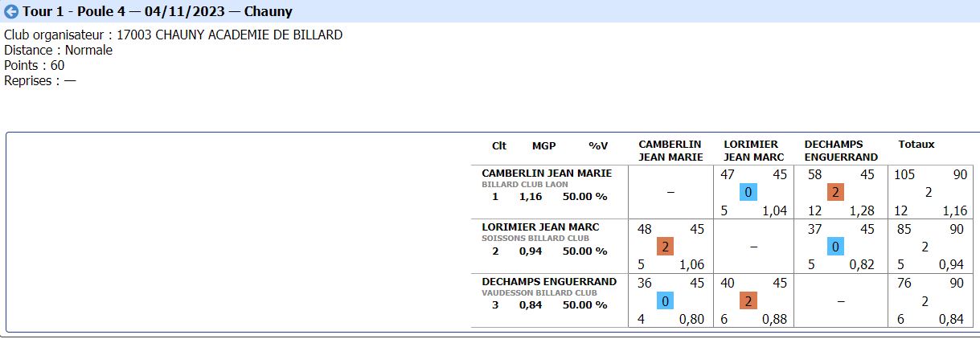Click the blue back arrow icon
980x339 pixels.
11,12
